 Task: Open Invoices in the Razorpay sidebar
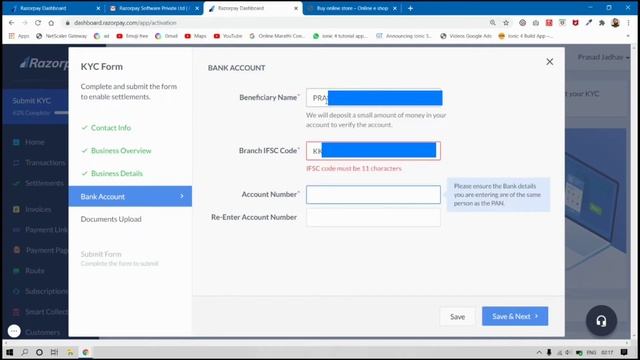click(x=38, y=209)
